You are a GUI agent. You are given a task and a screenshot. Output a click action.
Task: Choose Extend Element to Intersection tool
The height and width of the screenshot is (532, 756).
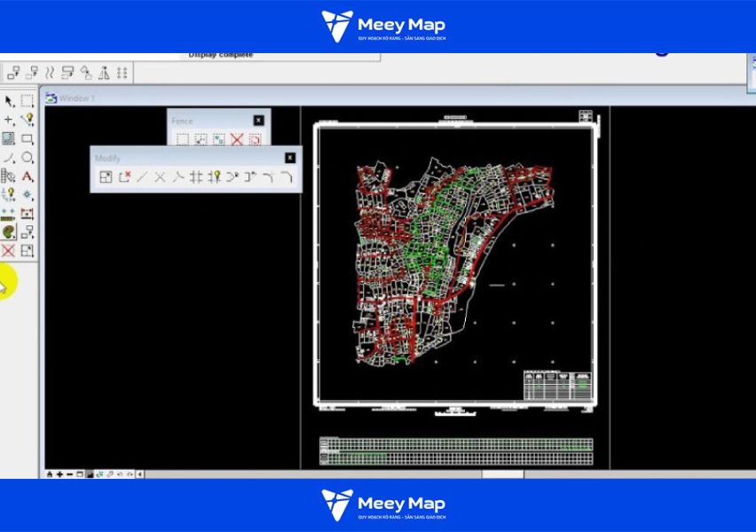[178, 176]
